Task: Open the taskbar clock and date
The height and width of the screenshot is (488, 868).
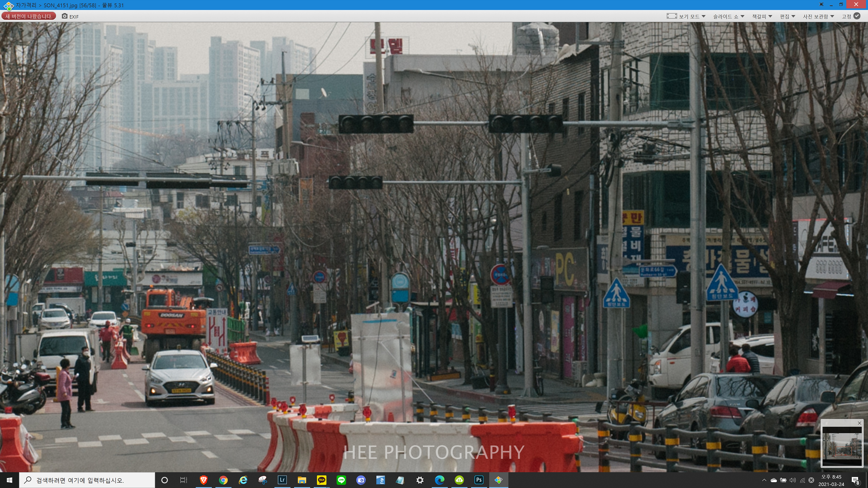Action: coord(831,480)
